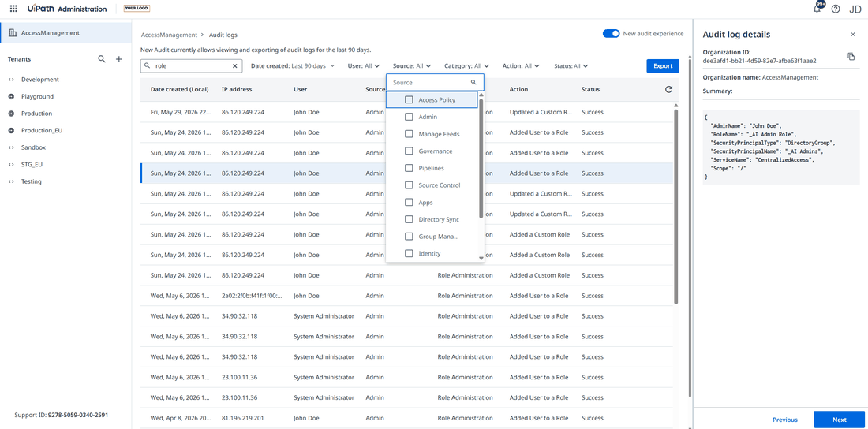The height and width of the screenshot is (429, 868).
Task: Click the audit table vertical scrollbar
Action: [676, 206]
